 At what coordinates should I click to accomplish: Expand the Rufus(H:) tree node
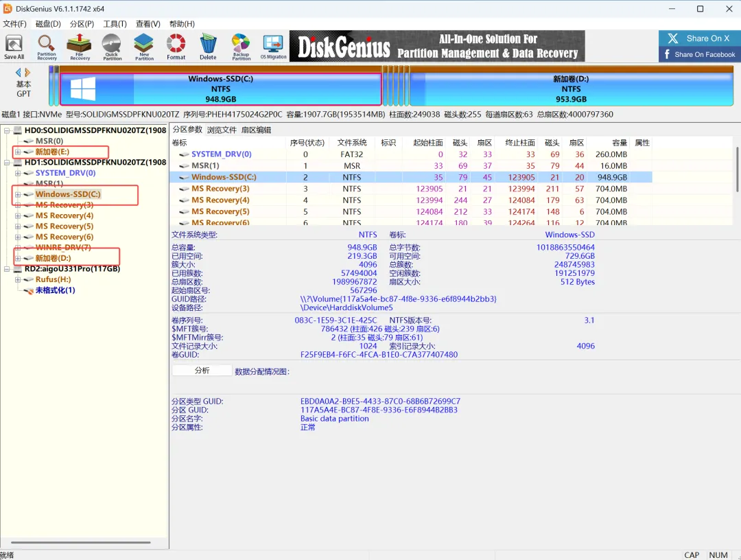17,279
